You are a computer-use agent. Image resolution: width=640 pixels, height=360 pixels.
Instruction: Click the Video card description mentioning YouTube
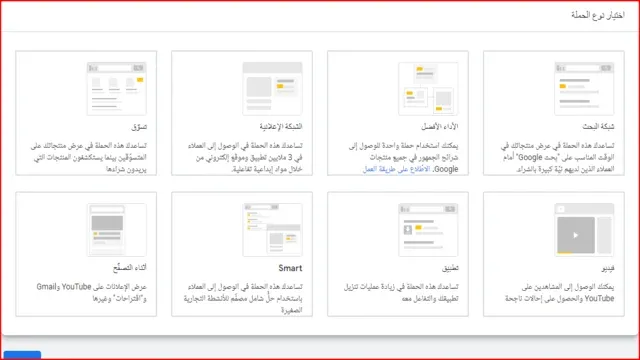pyautogui.click(x=560, y=293)
